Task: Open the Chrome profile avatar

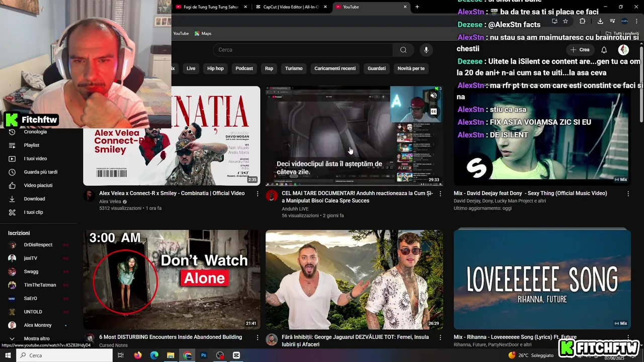Action: pyautogui.click(x=624, y=21)
